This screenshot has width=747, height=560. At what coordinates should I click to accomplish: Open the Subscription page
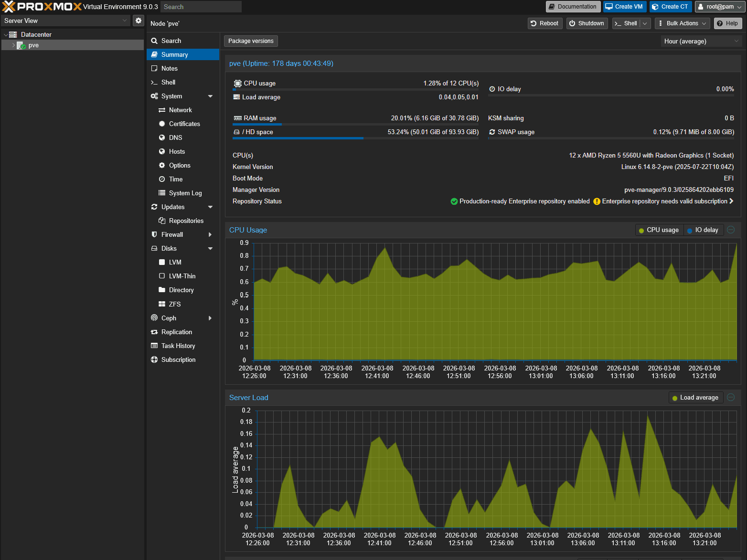coord(183,360)
